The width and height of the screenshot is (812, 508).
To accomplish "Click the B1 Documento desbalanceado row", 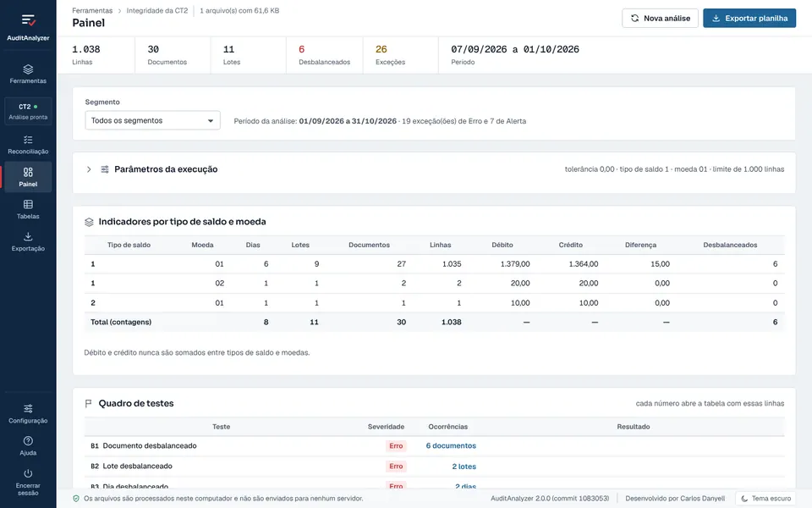I will coord(435,446).
